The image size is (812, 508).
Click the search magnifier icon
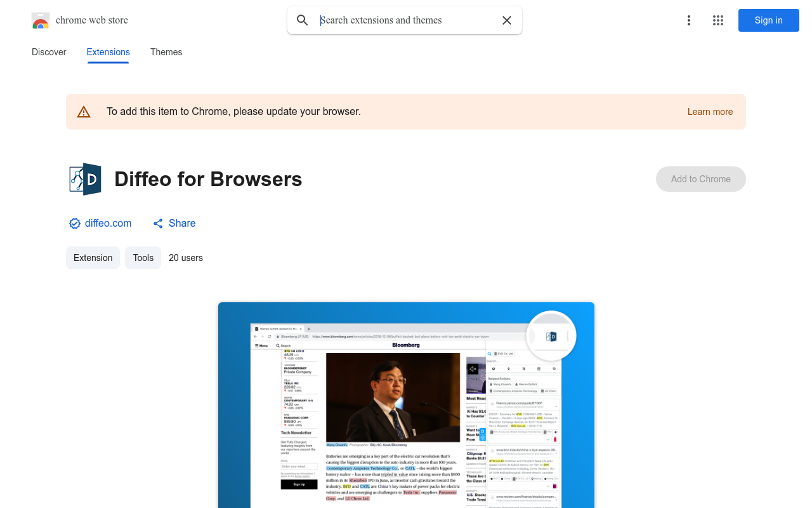pos(303,20)
